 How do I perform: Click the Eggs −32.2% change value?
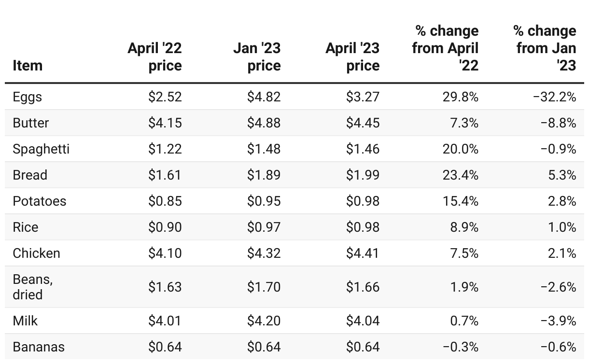[x=554, y=97]
